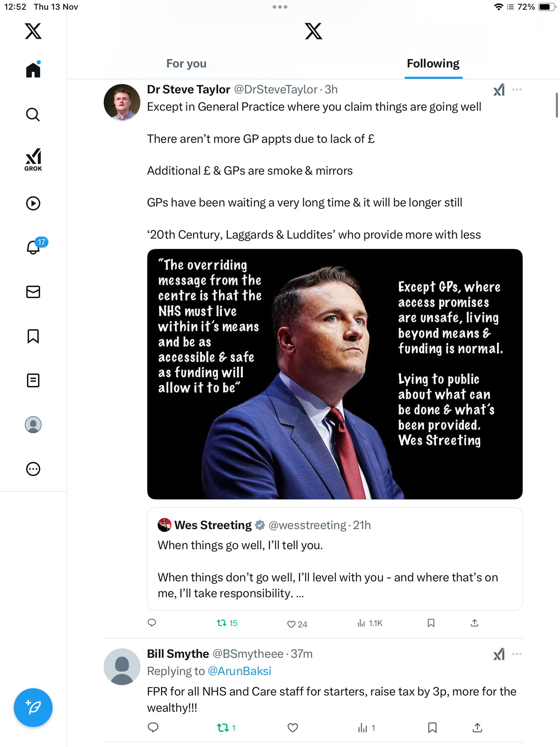Viewport: 560px width, 747px height.
Task: Open Notifications with 17 badge
Action: coord(34,247)
